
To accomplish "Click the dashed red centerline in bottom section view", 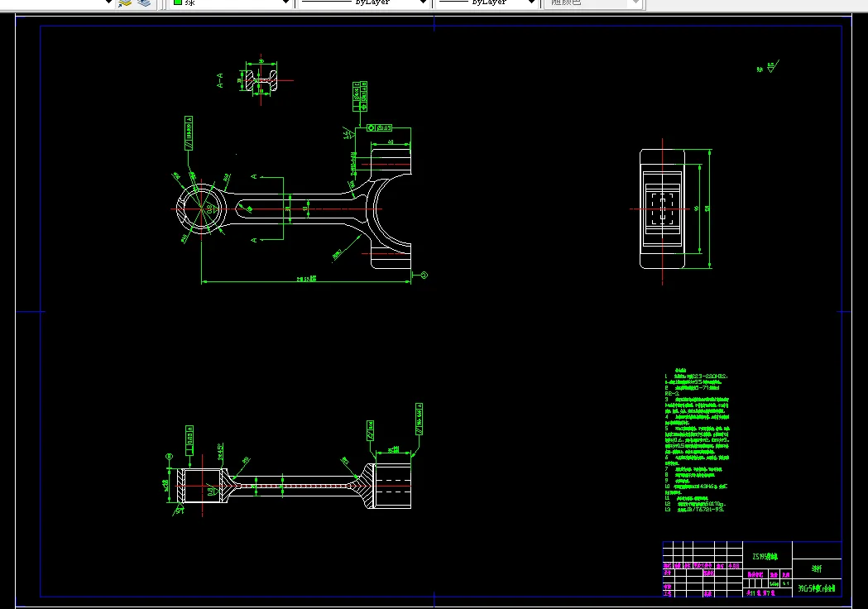I will click(x=294, y=486).
